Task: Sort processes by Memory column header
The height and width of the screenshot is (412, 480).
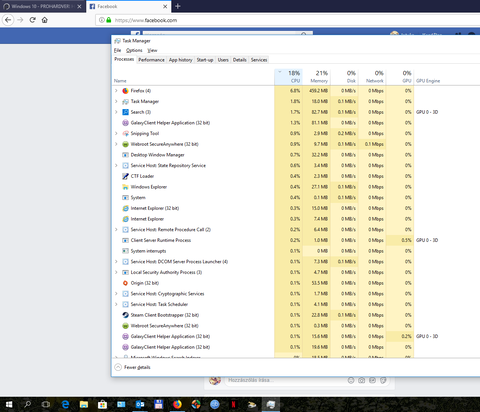Action: [316, 77]
